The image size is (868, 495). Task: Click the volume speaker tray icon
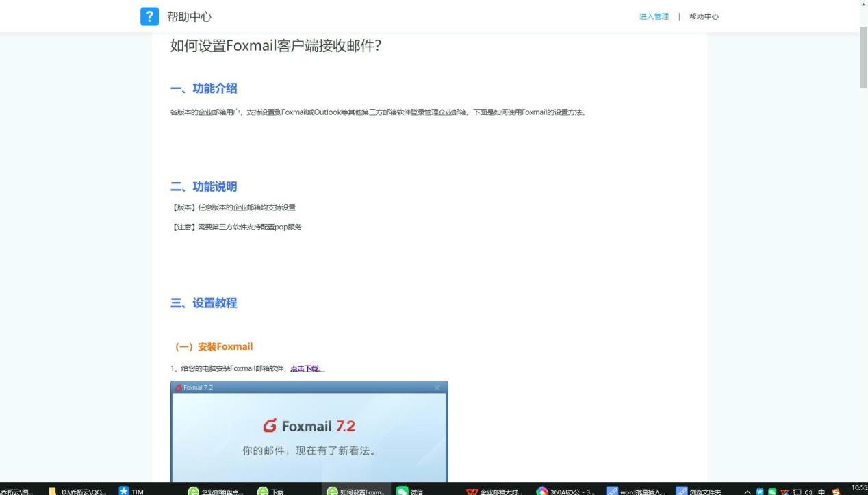(x=808, y=492)
